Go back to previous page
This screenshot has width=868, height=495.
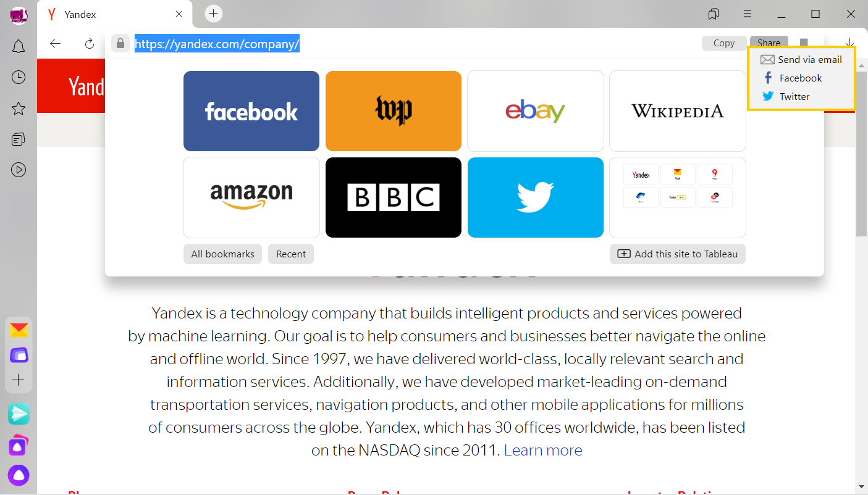point(56,43)
